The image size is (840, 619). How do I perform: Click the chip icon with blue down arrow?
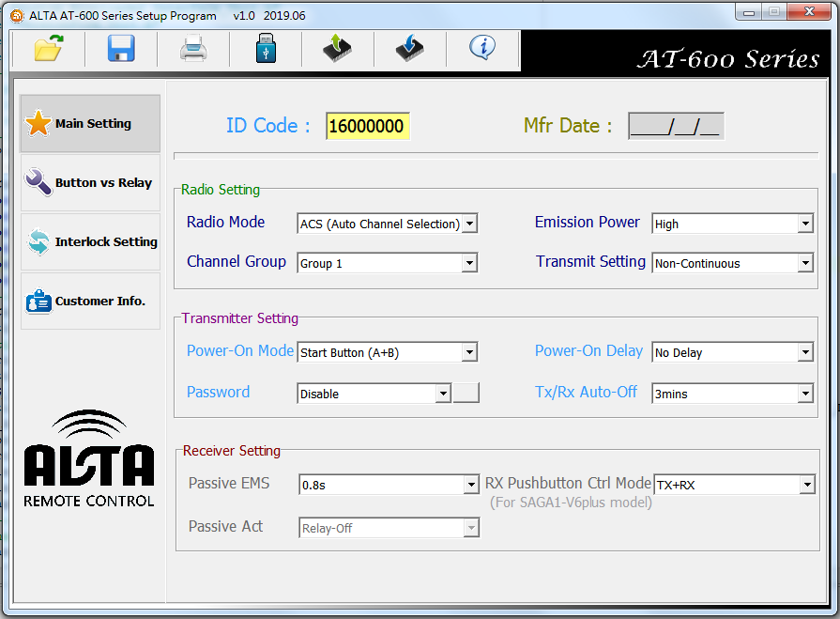[x=410, y=49]
